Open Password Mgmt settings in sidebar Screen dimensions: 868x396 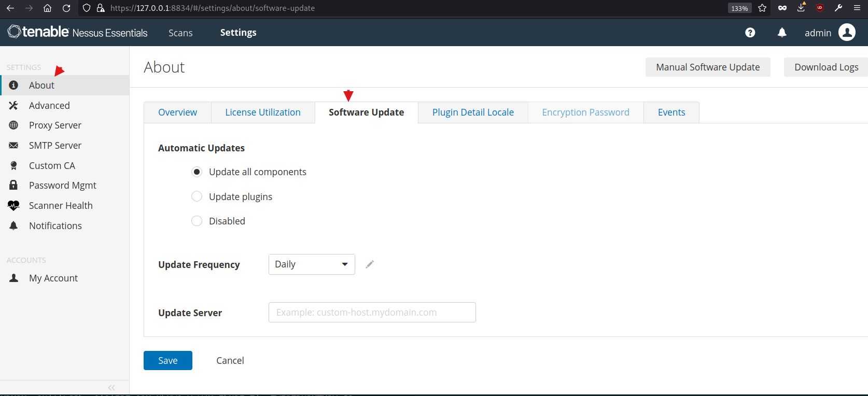click(x=62, y=186)
